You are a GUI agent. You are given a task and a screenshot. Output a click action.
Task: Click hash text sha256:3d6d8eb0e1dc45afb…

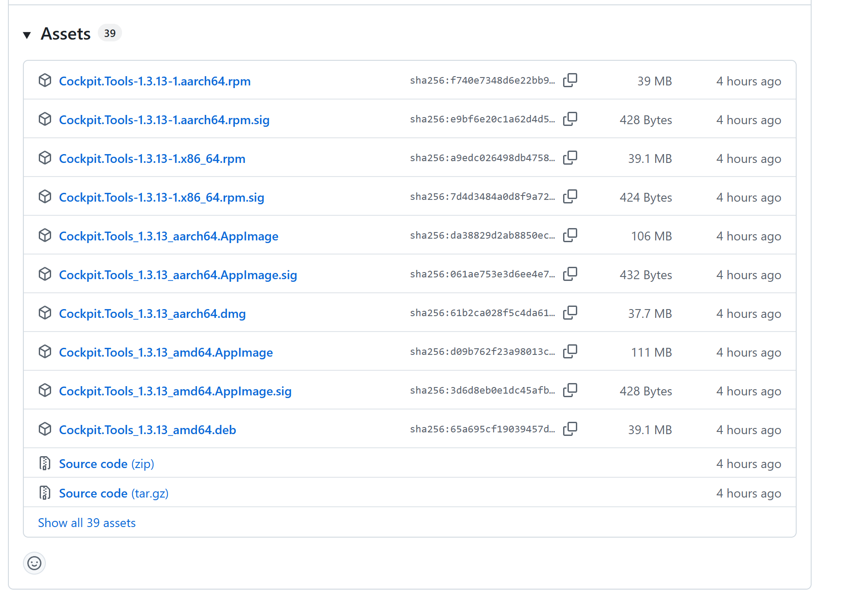click(482, 391)
